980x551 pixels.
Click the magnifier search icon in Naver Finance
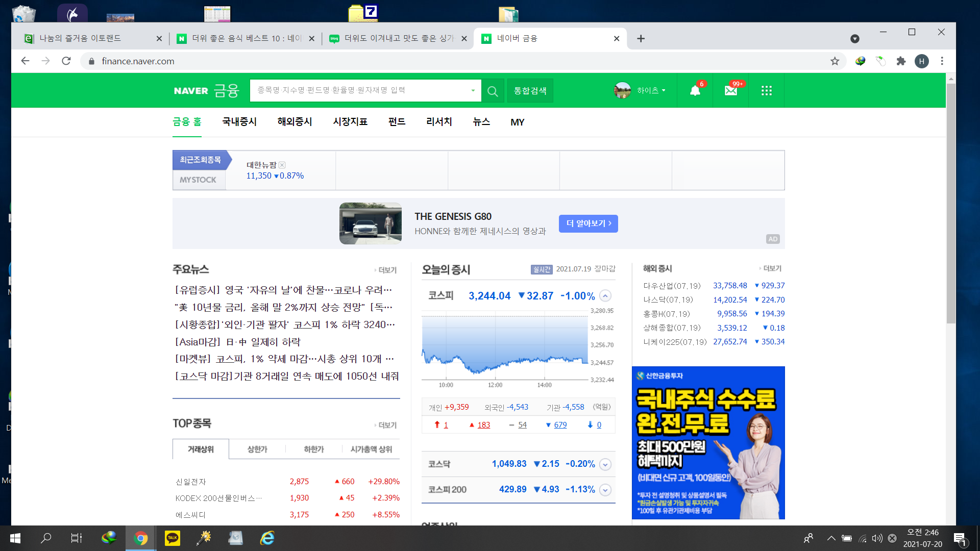pos(493,91)
